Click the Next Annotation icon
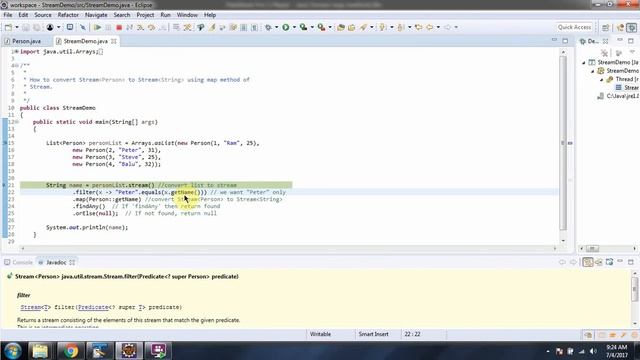Viewport: 640px width, 360px height. coord(382,27)
